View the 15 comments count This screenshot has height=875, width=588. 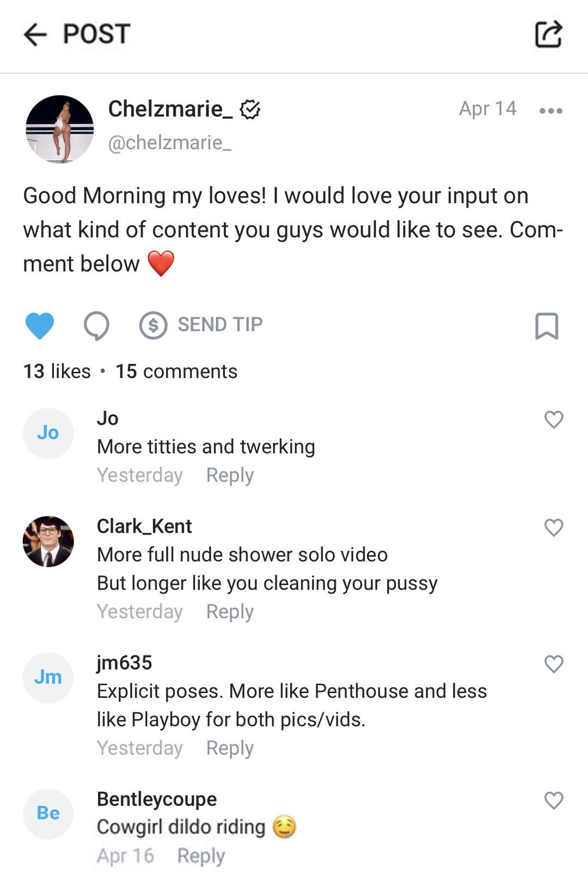(176, 372)
